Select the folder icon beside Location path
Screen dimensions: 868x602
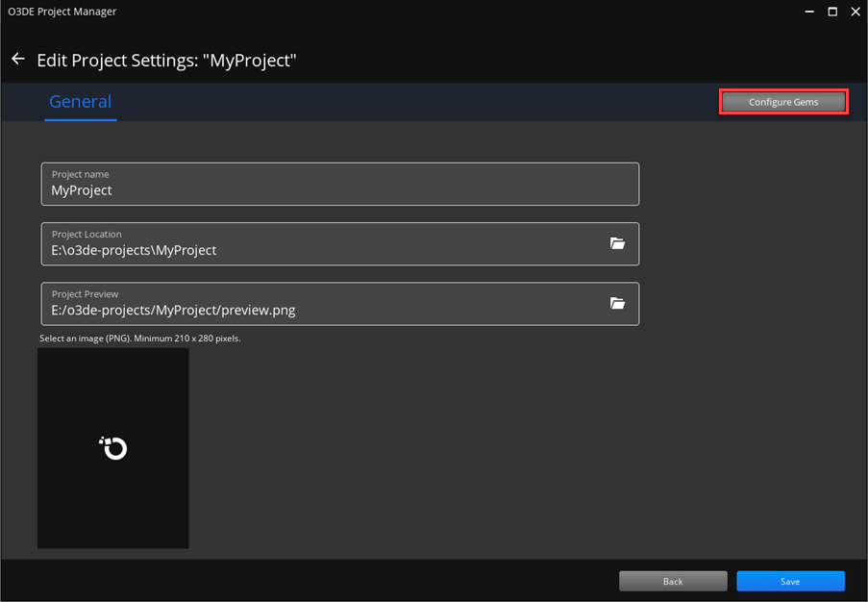[x=618, y=243]
